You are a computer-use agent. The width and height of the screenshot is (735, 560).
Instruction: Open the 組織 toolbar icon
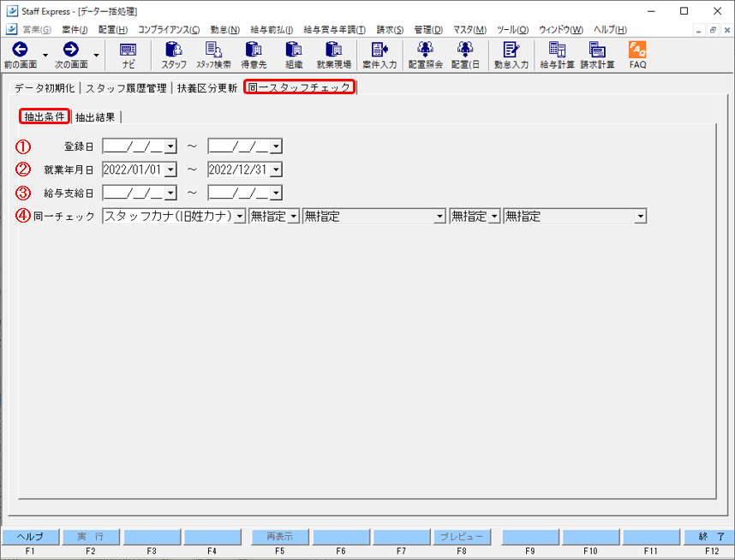[294, 50]
